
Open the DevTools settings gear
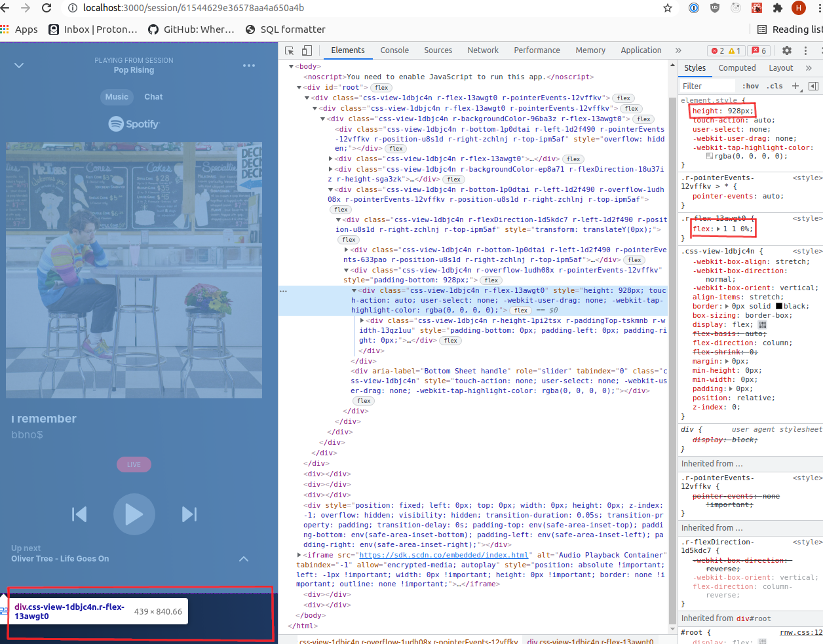tap(786, 50)
